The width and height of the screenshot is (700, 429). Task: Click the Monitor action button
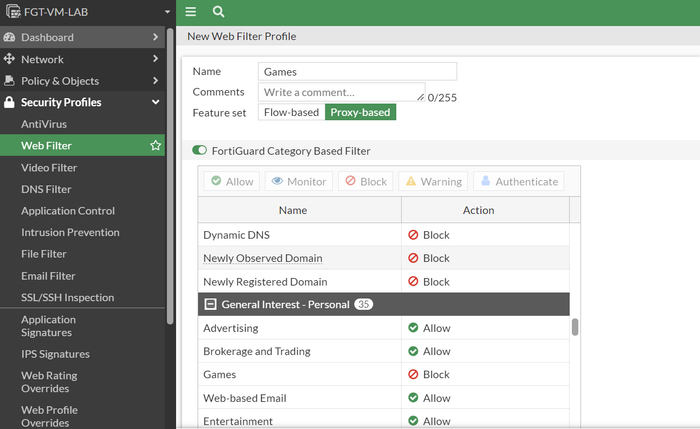coord(297,182)
